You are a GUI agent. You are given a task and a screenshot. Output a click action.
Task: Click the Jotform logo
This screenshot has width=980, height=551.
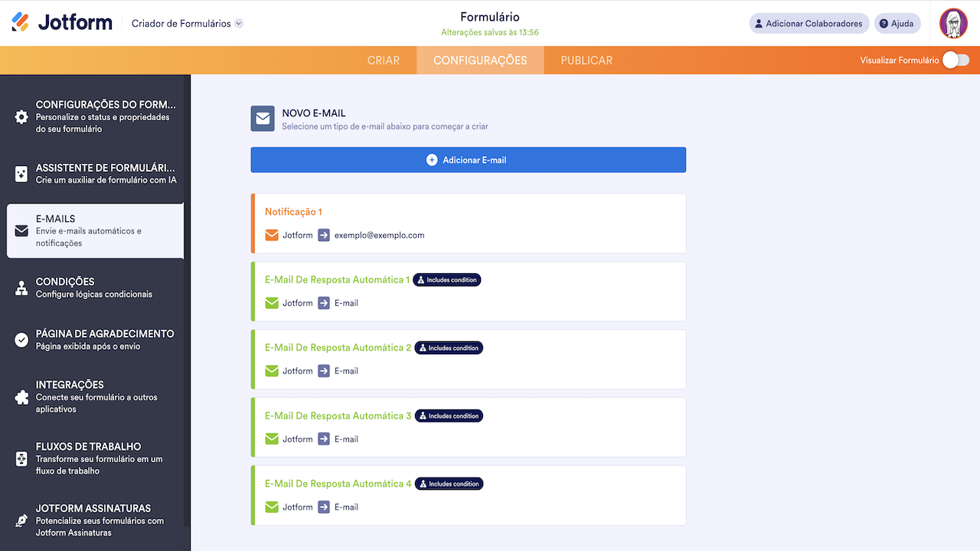pyautogui.click(x=61, y=23)
